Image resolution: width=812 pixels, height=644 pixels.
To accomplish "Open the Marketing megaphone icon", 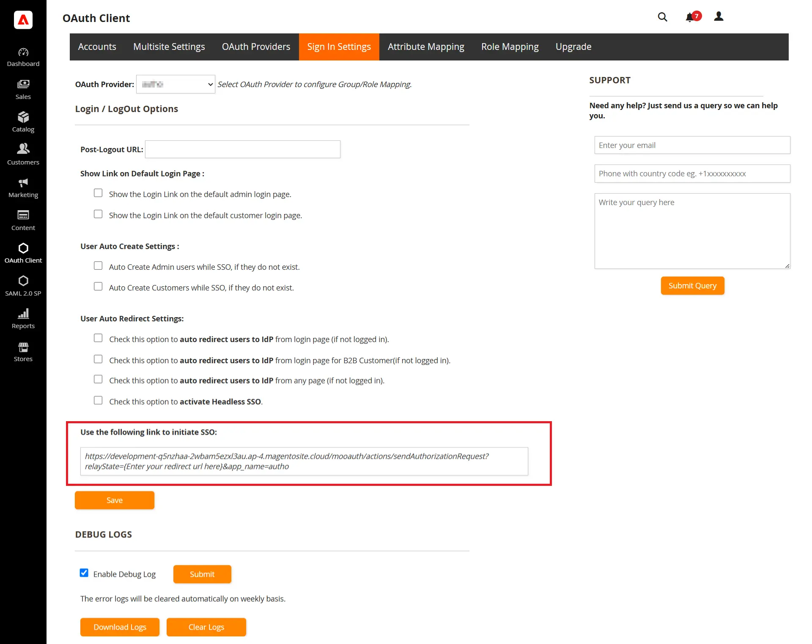I will [x=23, y=183].
